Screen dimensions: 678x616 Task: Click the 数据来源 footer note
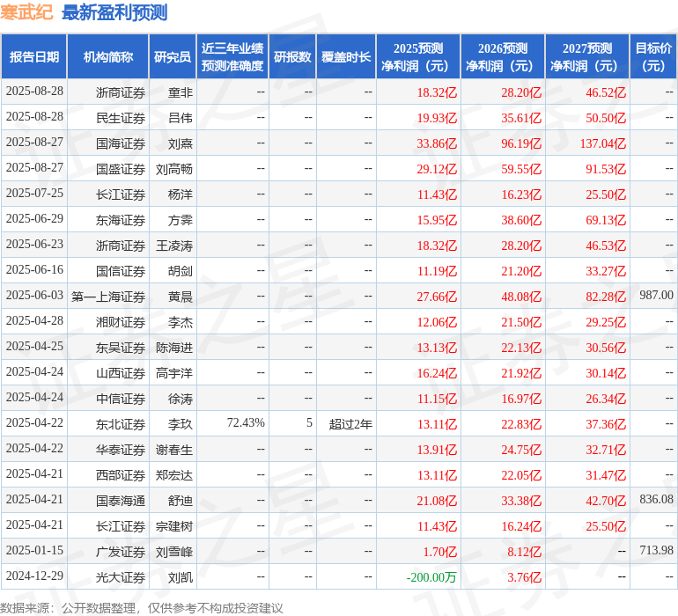click(x=142, y=608)
